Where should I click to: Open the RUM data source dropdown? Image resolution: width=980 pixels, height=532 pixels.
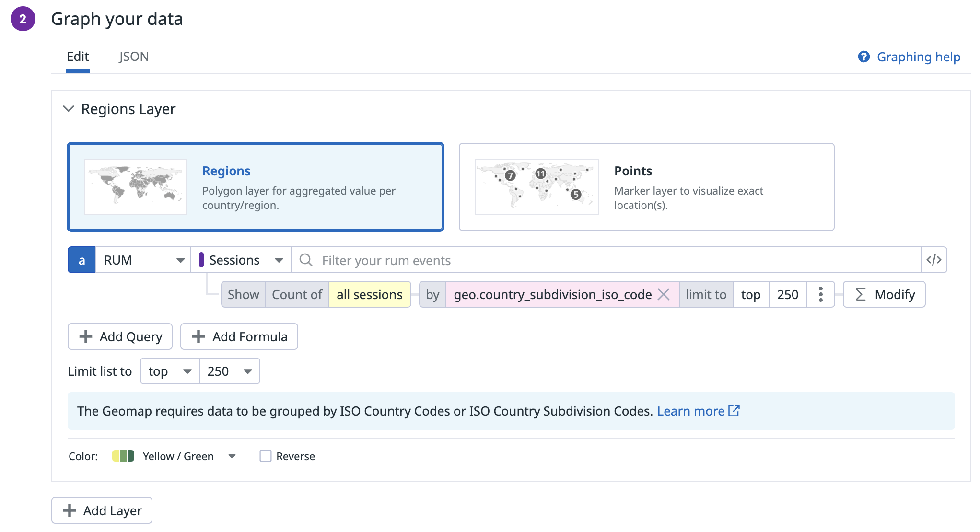[144, 260]
